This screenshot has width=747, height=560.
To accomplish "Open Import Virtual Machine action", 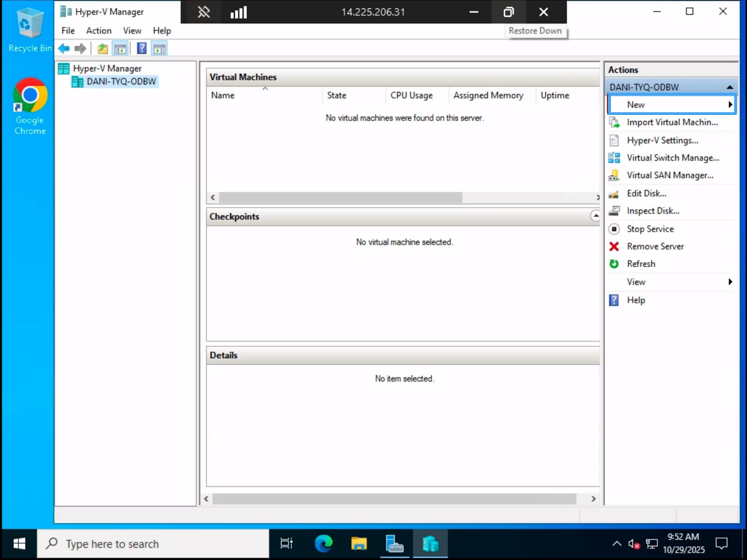I will [x=671, y=122].
